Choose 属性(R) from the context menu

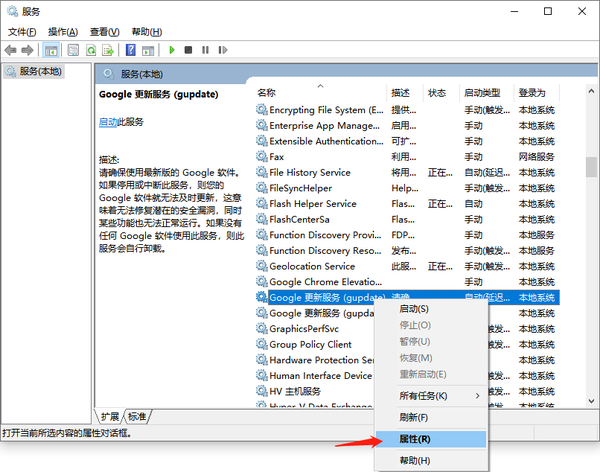[x=415, y=439]
